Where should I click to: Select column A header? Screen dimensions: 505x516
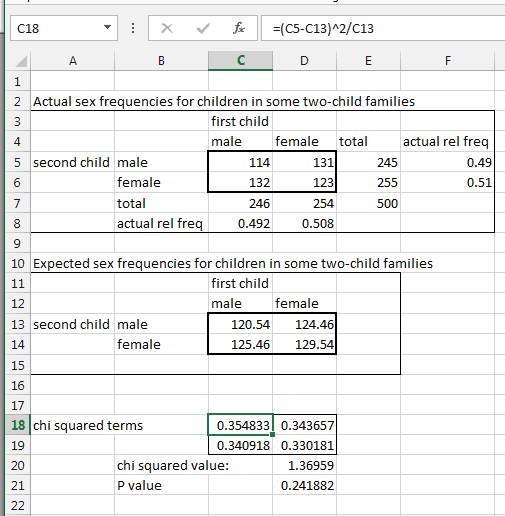73,61
